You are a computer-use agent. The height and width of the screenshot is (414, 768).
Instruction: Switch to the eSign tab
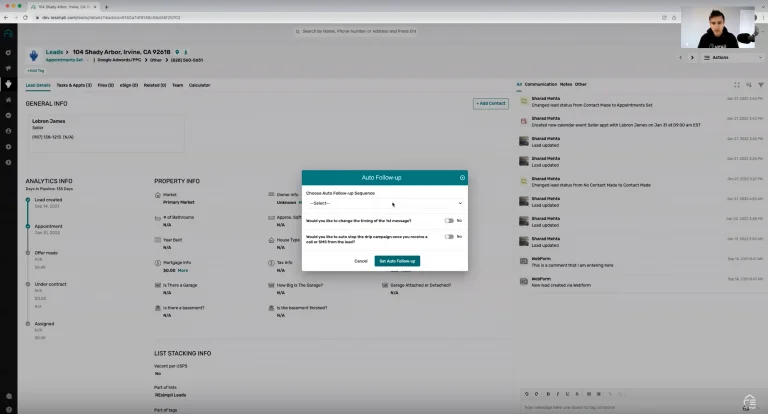129,85
